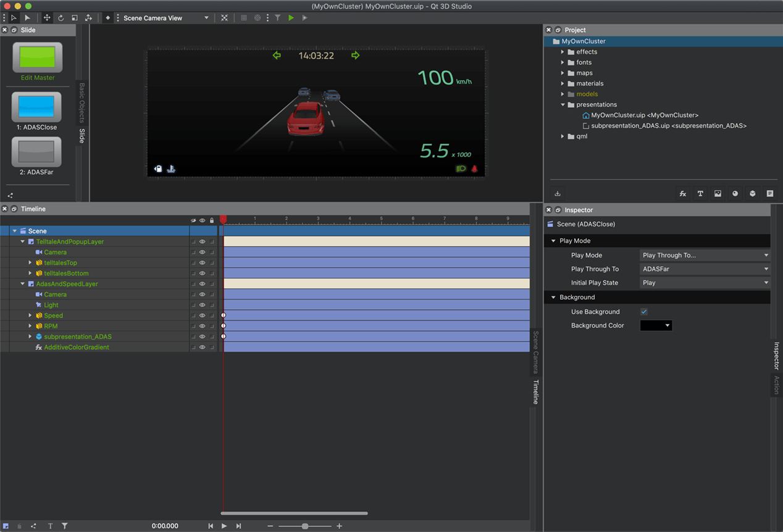
Task: Activate the Rotate transform tool
Action: [x=61, y=17]
